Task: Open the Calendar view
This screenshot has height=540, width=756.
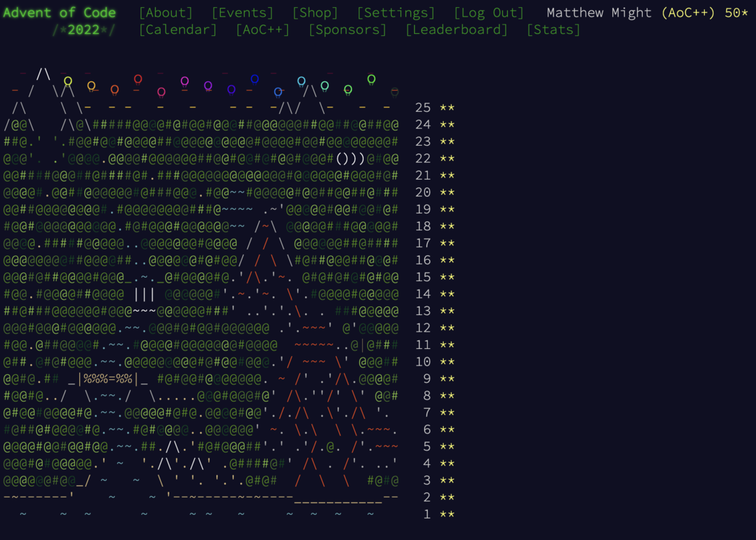Action: tap(178, 30)
